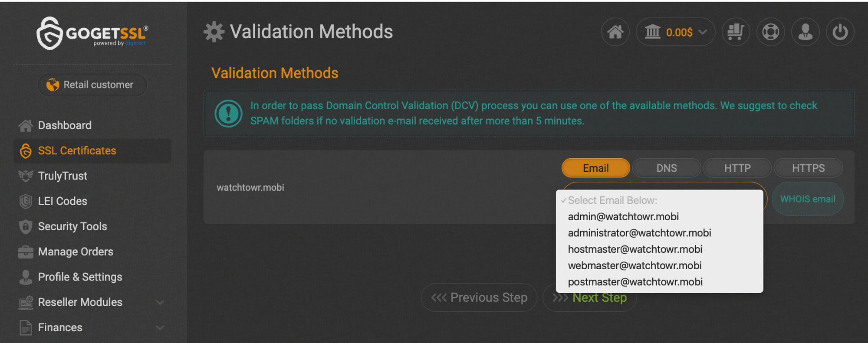Switch validation method to HTTPS
The height and width of the screenshot is (343, 868).
pyautogui.click(x=808, y=168)
